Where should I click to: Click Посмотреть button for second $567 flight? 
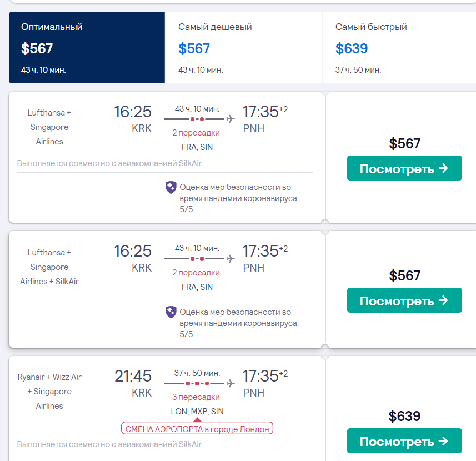[x=404, y=300]
